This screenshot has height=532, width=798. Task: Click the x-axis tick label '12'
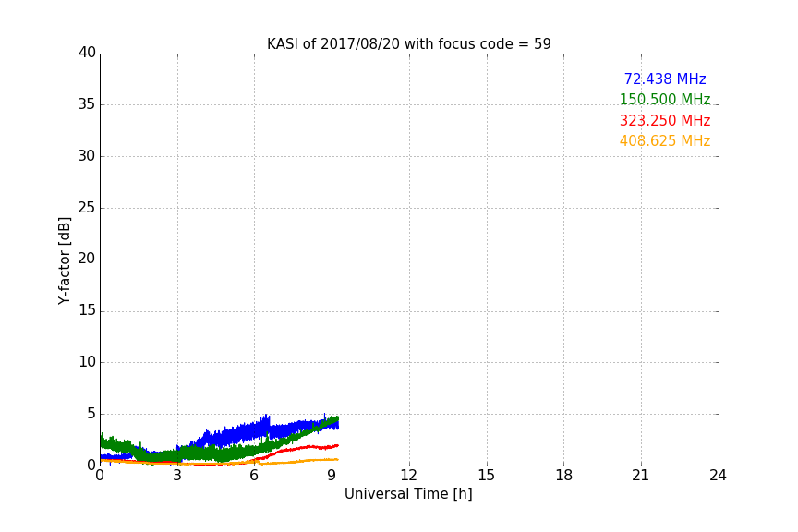(409, 476)
